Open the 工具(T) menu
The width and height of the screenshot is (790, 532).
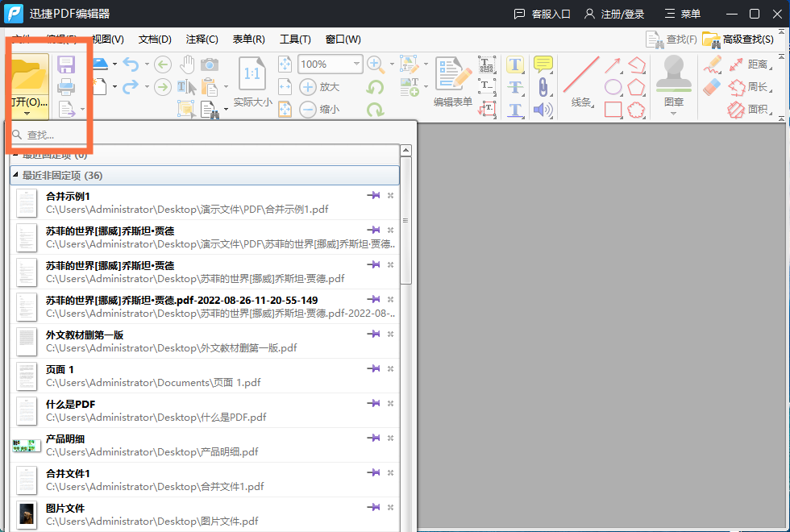295,39
